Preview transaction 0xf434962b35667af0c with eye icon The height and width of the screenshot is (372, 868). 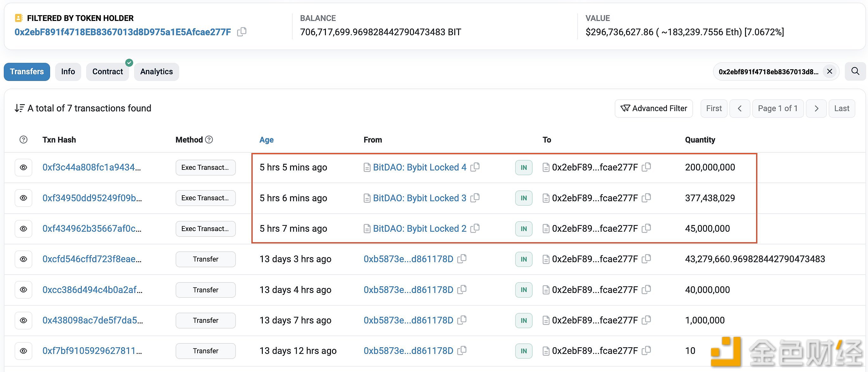[23, 229]
